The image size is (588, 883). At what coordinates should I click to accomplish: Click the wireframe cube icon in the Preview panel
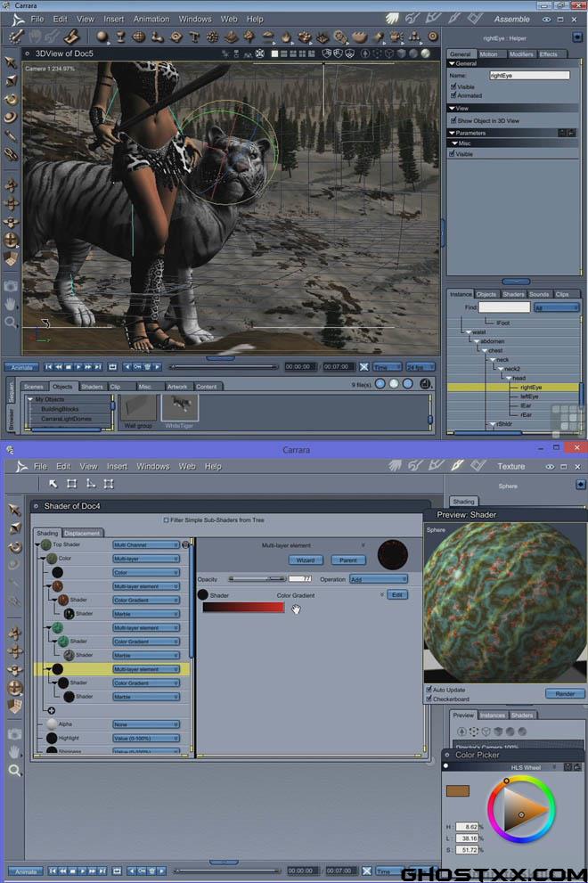(486, 732)
